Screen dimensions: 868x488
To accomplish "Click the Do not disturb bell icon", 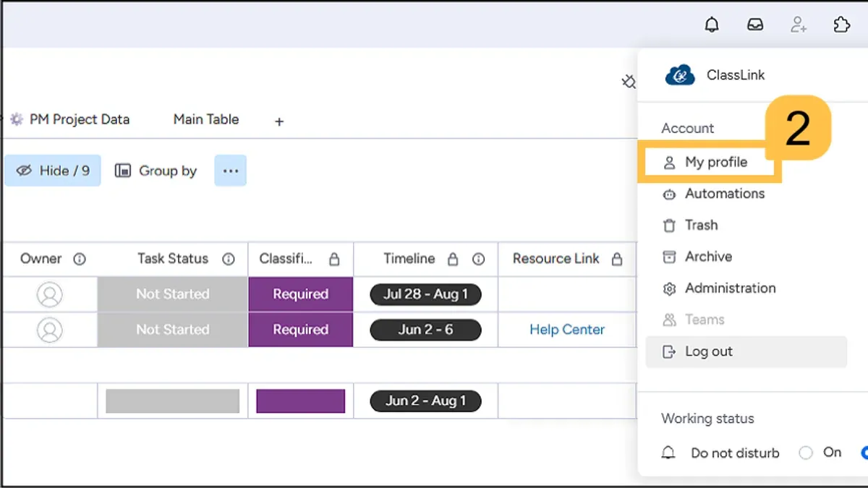I will [x=669, y=453].
